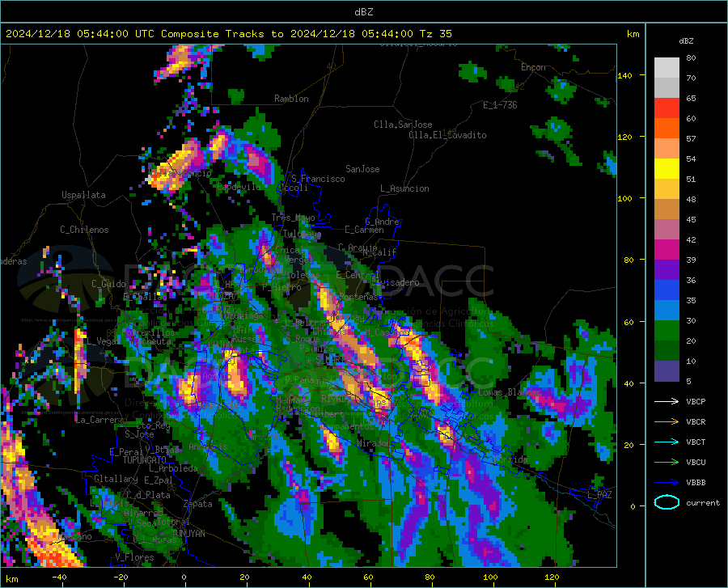Click the orange VBCR arrow icon

point(667,421)
